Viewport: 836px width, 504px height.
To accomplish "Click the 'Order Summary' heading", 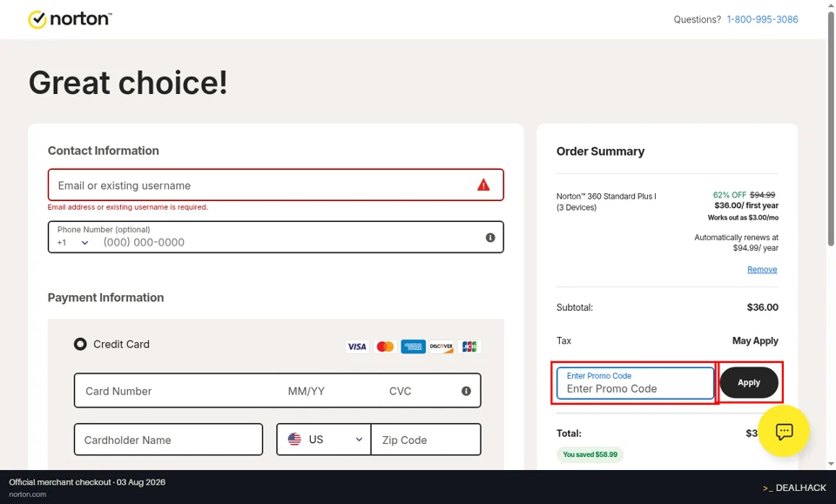I will (600, 151).
